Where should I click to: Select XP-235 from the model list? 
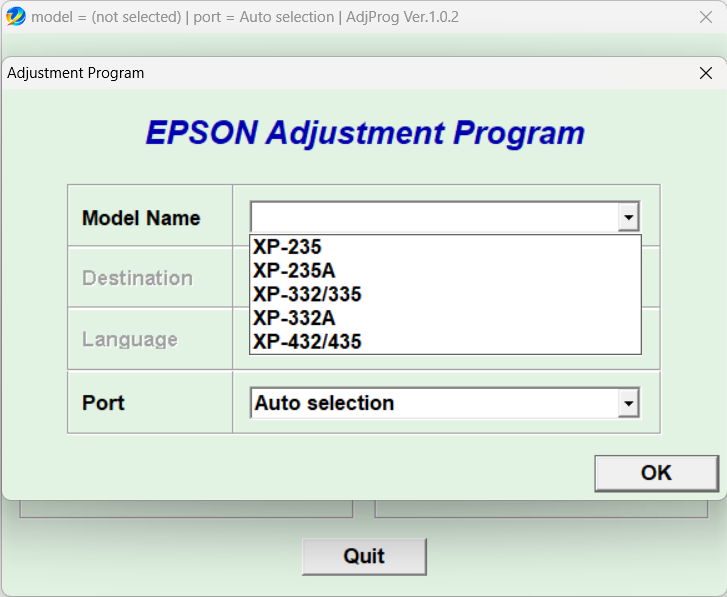[287, 247]
